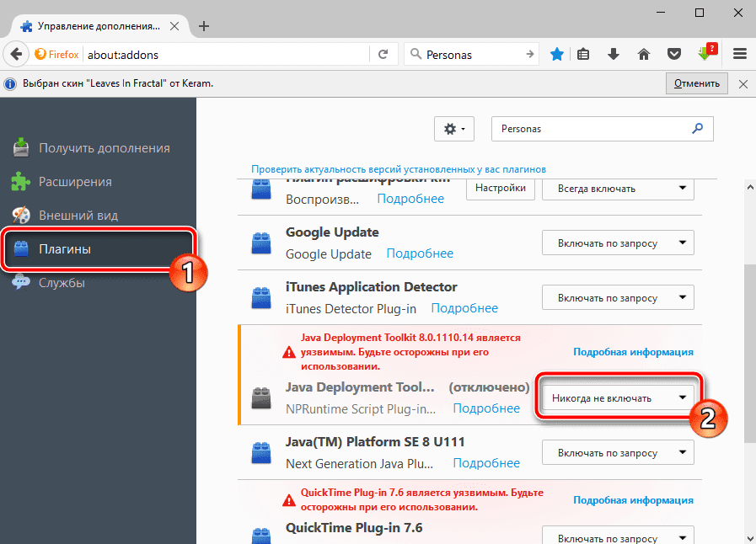Click the Настройки button

click(x=501, y=188)
